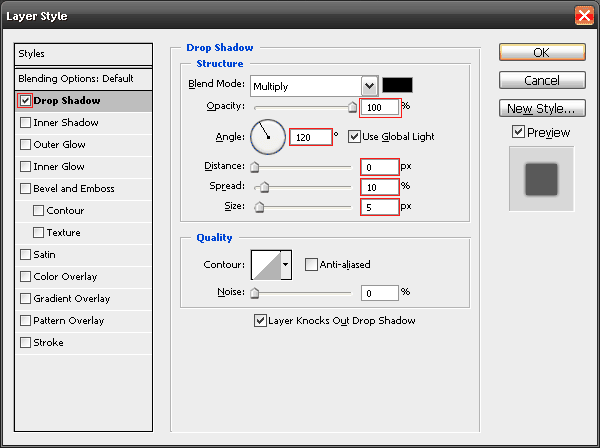This screenshot has height=448, width=600.
Task: Click the Angle input field
Action: pos(310,136)
